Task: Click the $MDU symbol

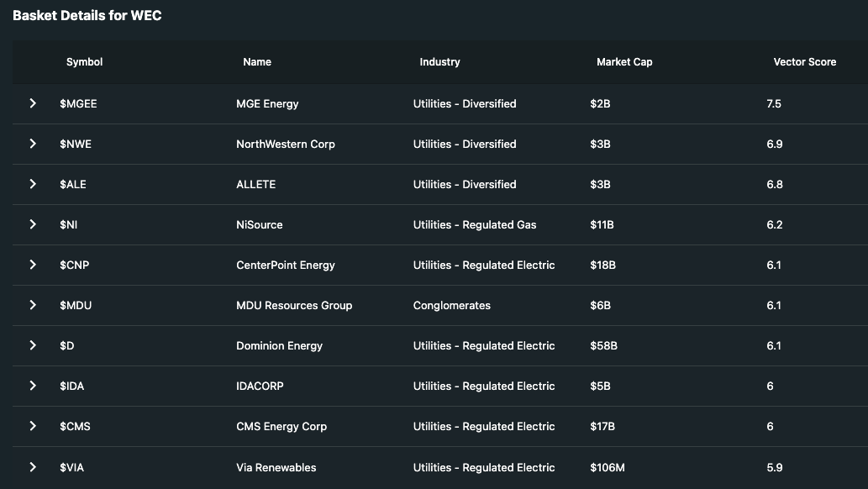Action: (x=76, y=305)
